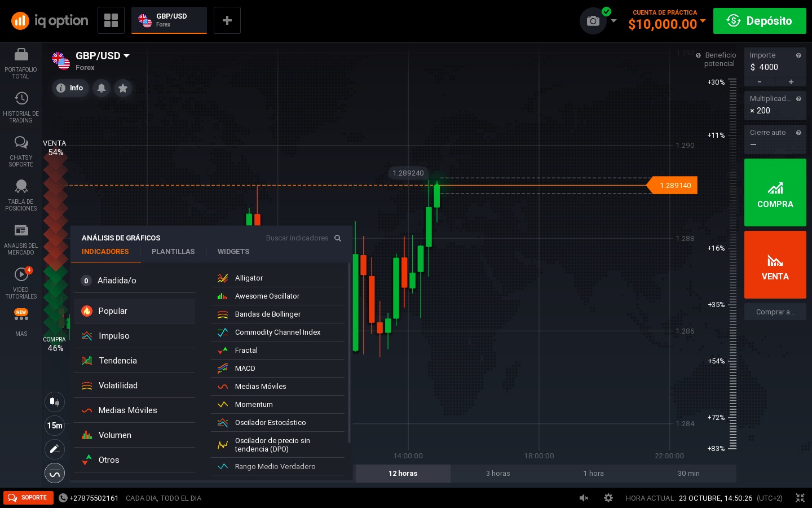
Task: Switch to Widgets tab
Action: pyautogui.click(x=233, y=252)
